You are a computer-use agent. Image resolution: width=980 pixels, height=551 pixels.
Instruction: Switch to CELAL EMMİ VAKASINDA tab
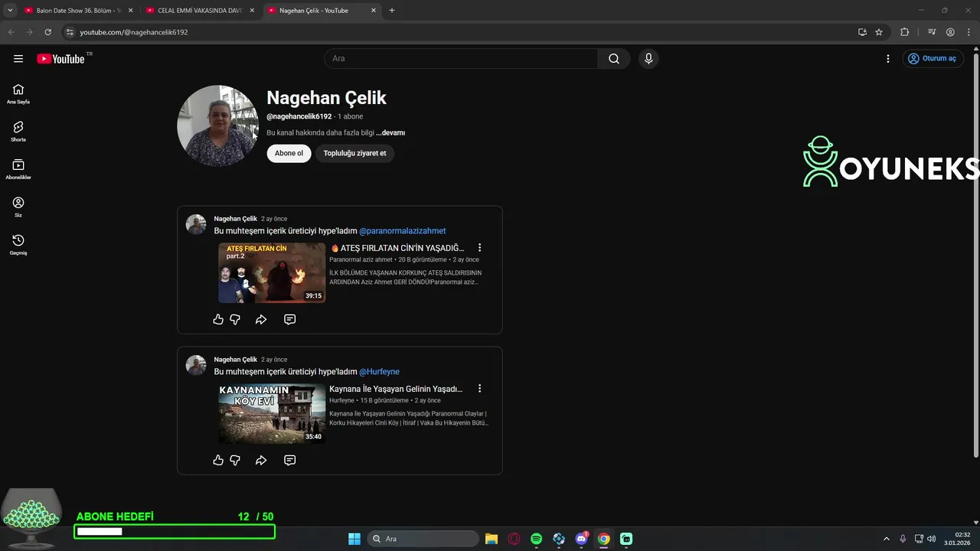pos(201,11)
